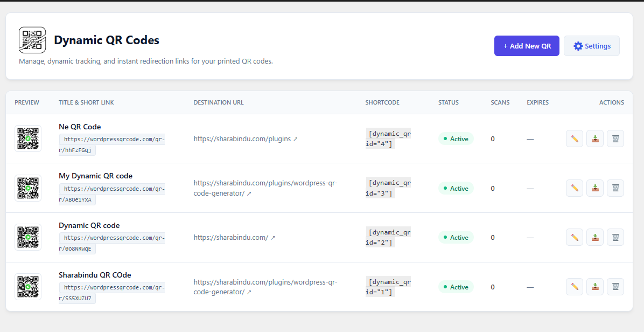This screenshot has height=332, width=644.
Task: Click the Active badge in My Dynamic QR code row
Action: 456,188
